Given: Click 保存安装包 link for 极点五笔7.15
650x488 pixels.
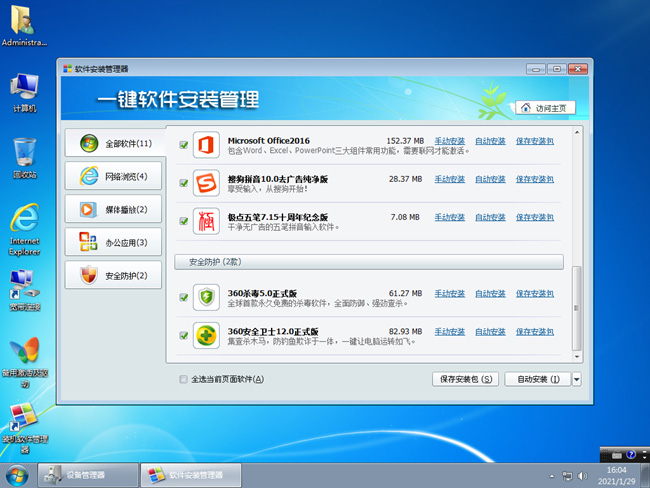Looking at the screenshot, I should click(x=535, y=217).
